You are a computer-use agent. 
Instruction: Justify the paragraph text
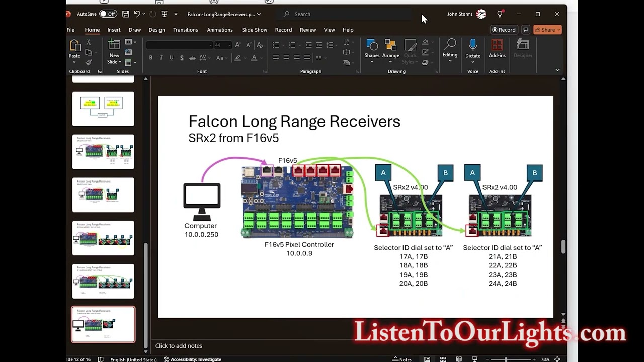pos(307,58)
